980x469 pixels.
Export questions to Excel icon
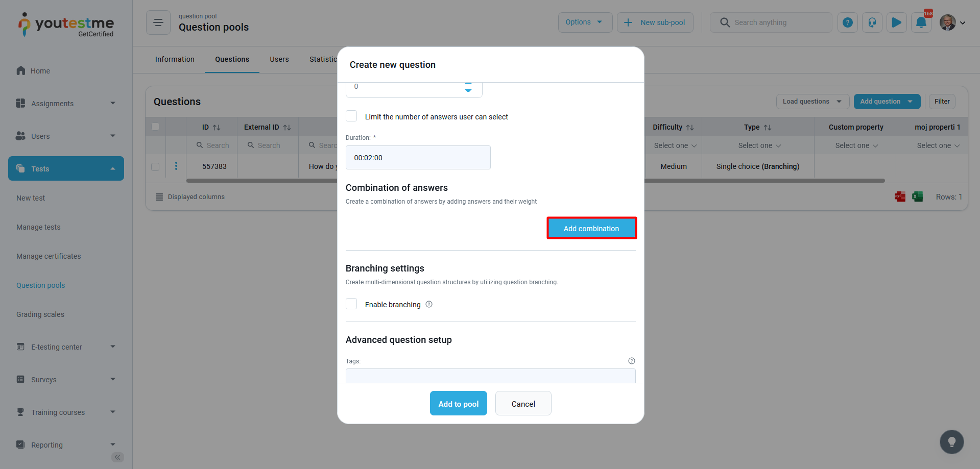pyautogui.click(x=917, y=196)
